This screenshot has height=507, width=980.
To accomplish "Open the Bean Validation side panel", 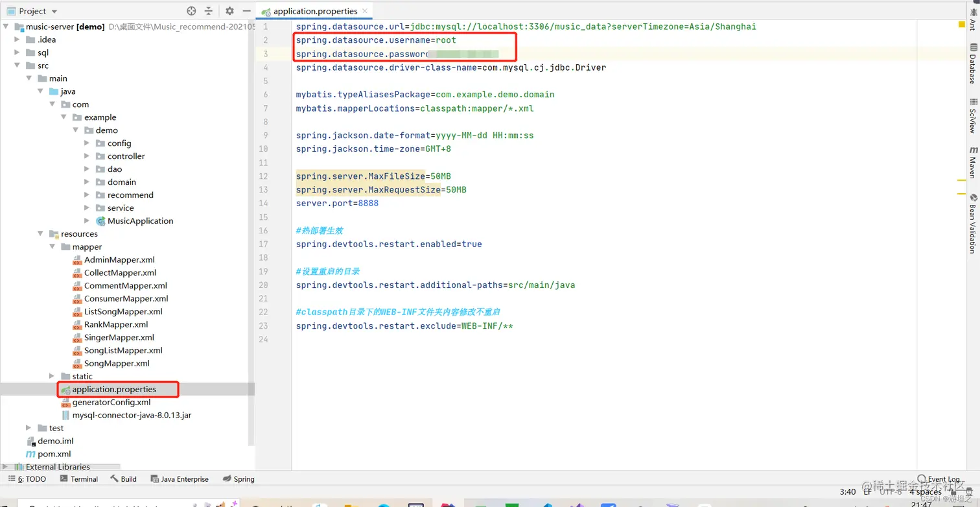I will (973, 224).
